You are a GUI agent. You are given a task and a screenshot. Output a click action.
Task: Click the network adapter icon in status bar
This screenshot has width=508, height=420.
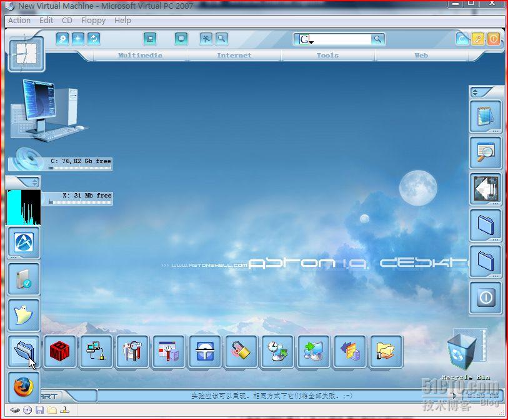64,410
